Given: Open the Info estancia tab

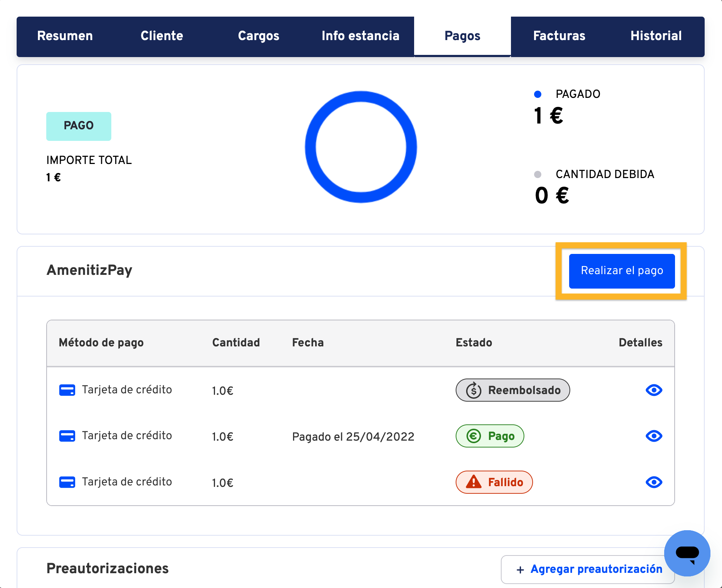Looking at the screenshot, I should click(x=360, y=36).
